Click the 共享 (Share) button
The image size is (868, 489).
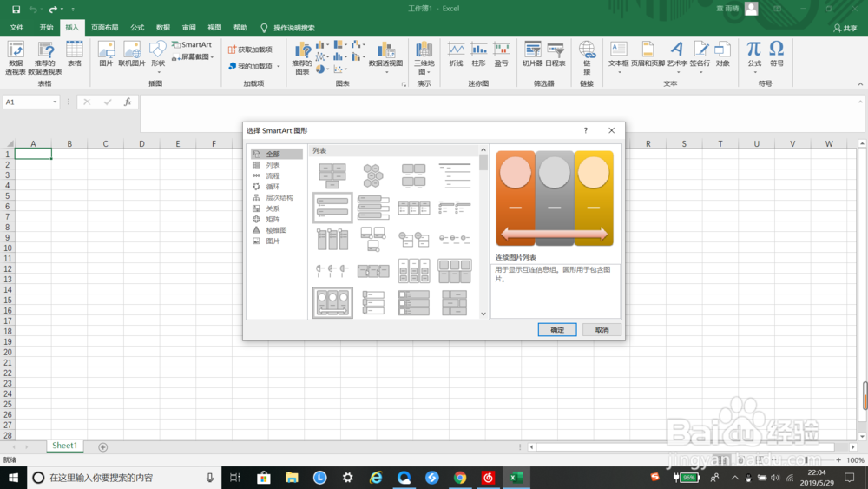click(845, 28)
